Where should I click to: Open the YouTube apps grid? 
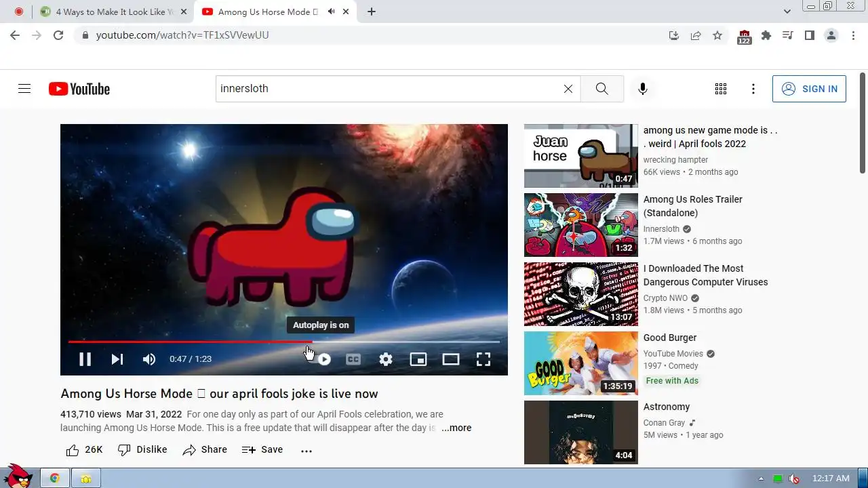(x=721, y=89)
